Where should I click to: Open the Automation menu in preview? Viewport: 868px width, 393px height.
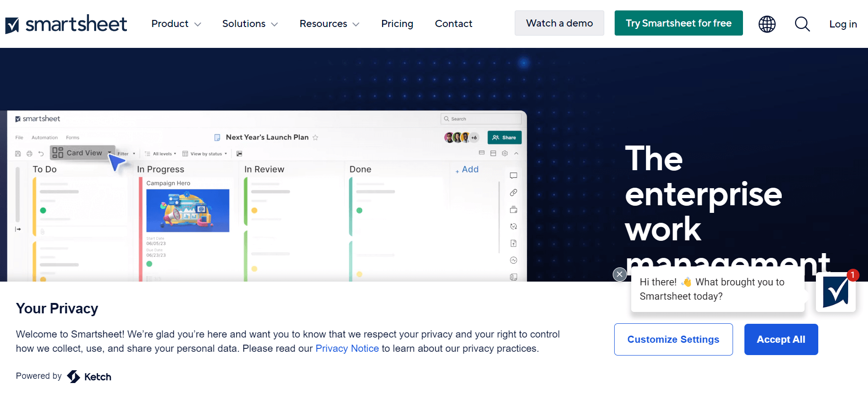(x=45, y=137)
